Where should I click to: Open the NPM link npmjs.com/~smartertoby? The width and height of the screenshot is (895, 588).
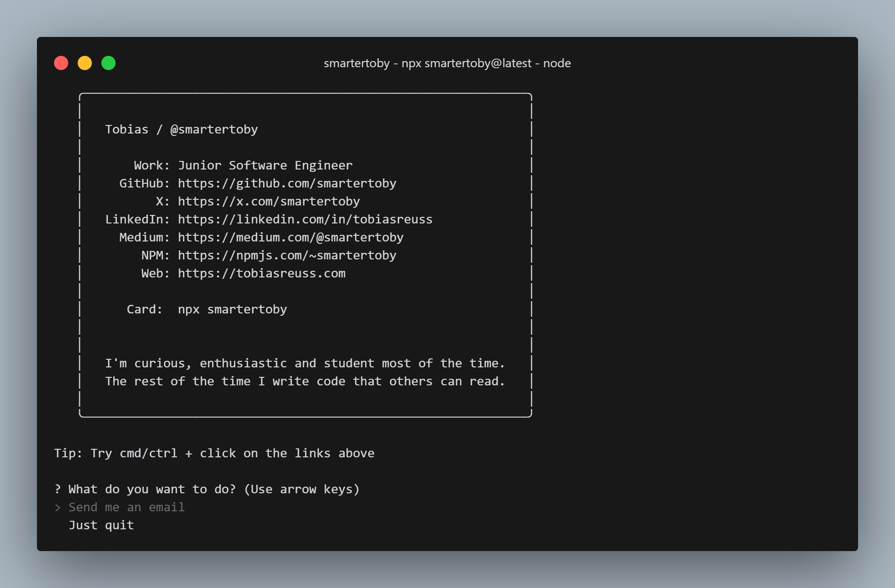click(x=287, y=256)
